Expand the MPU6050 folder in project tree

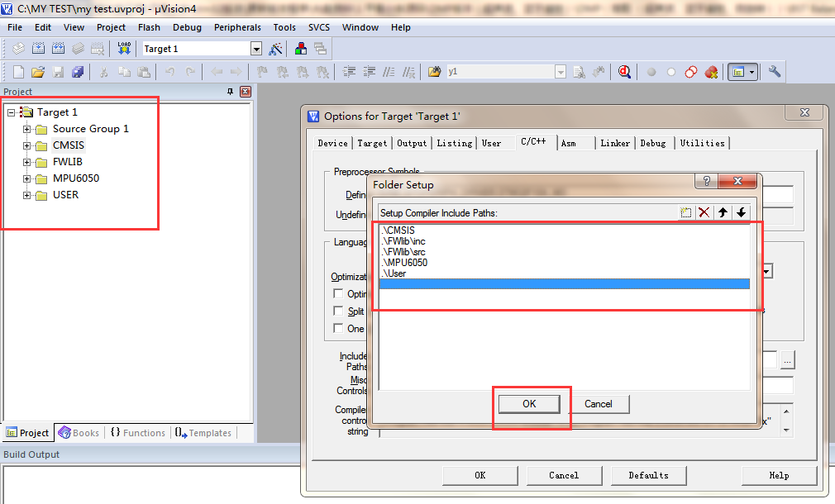(x=26, y=178)
